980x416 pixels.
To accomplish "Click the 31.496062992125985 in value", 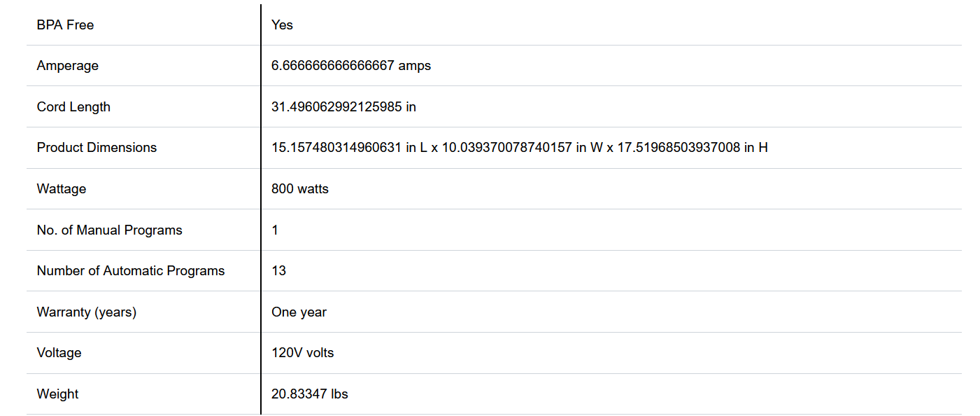I will [x=343, y=107].
